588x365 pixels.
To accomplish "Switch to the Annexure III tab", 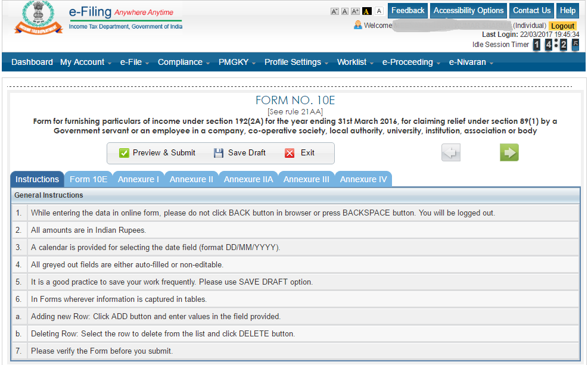I will 306,179.
